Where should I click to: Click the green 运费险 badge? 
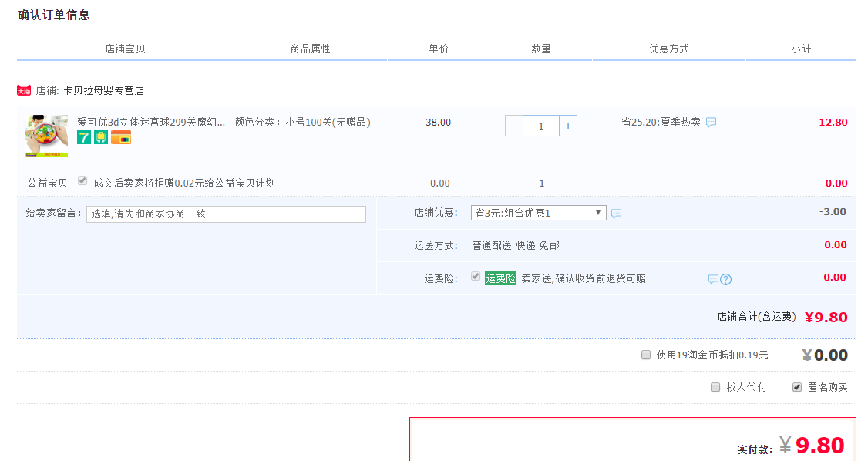[x=500, y=278]
